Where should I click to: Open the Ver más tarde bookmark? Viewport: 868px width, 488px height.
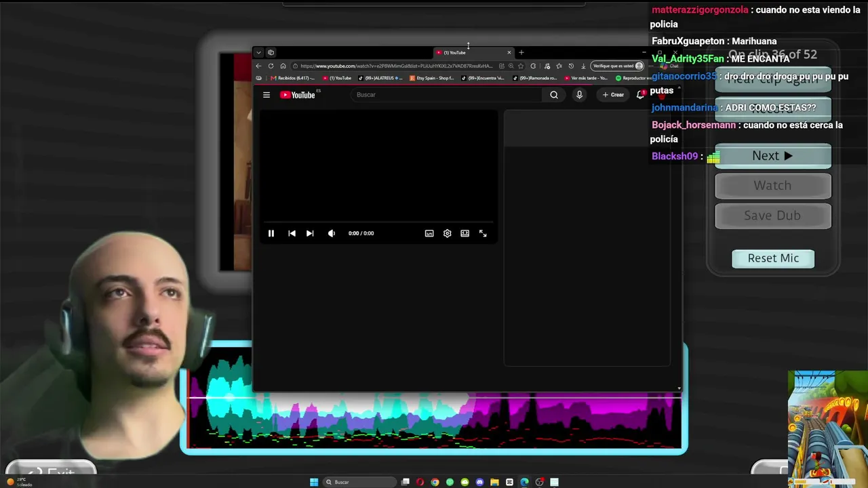click(586, 78)
